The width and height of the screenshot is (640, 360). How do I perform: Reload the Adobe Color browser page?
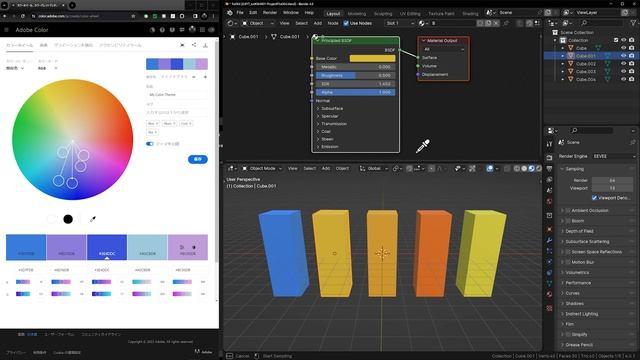23,16
